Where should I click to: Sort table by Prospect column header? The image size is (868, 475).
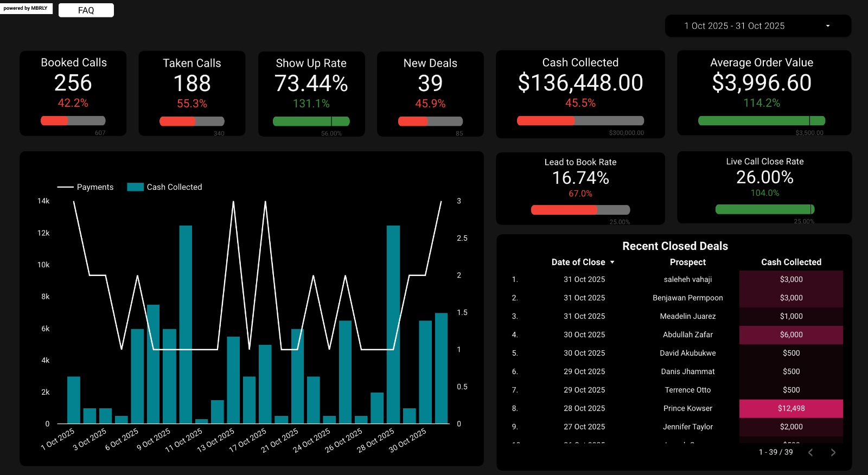(x=688, y=262)
